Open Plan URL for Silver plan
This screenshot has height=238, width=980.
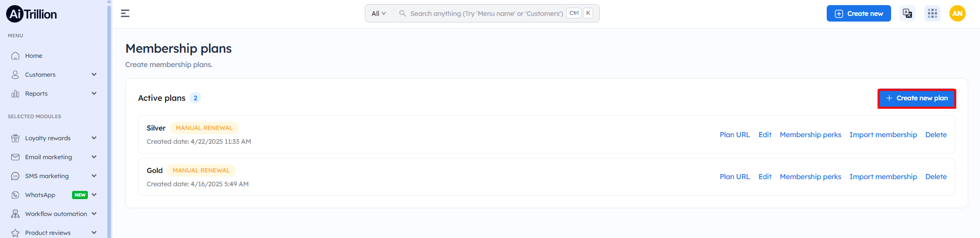tap(734, 135)
